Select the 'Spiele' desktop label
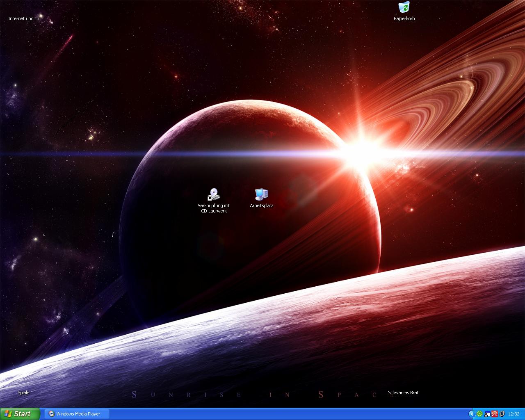Image resolution: width=525 pixels, height=420 pixels. pos(23,393)
